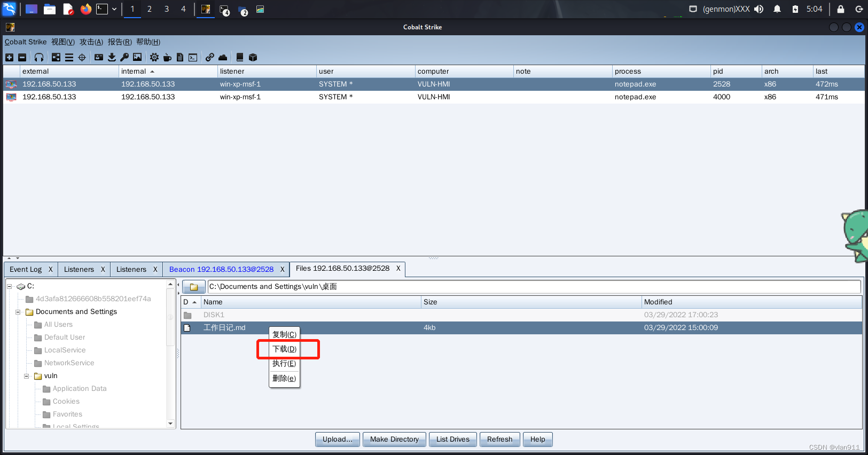The image size is (868, 455).
Task: Click the Make Directory button
Action: (x=394, y=439)
